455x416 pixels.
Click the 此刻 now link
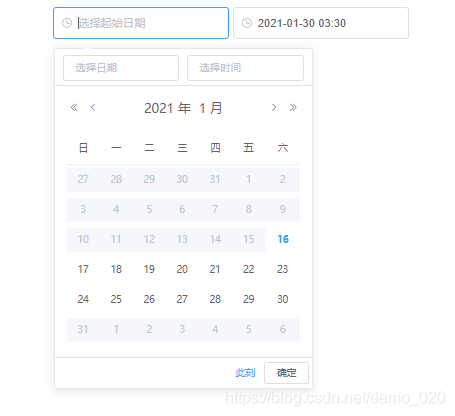[245, 373]
